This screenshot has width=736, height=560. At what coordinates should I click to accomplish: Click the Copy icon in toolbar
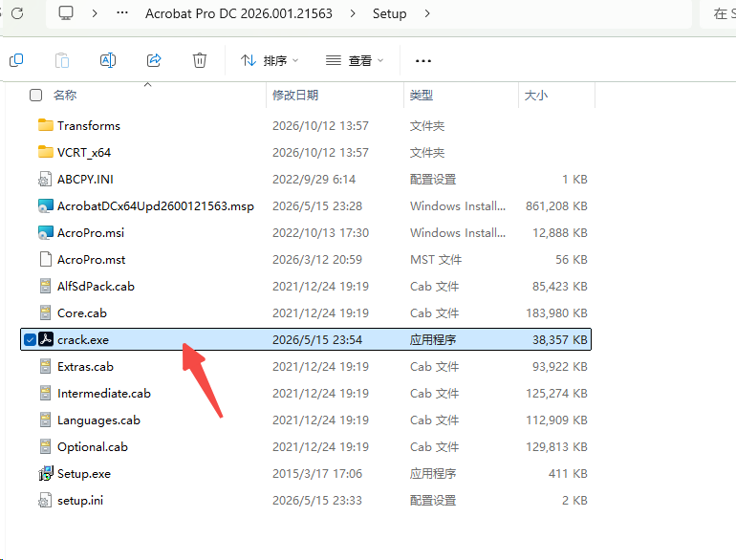pyautogui.click(x=16, y=60)
